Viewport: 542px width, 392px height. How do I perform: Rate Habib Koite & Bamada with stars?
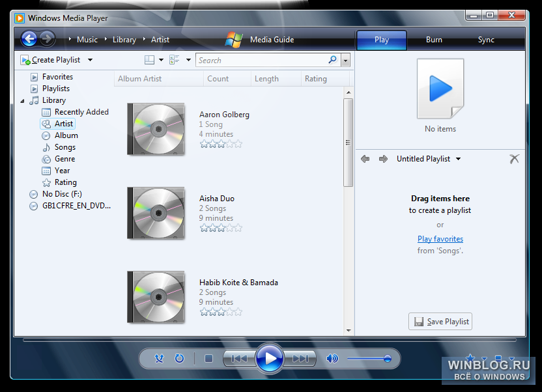pos(221,312)
